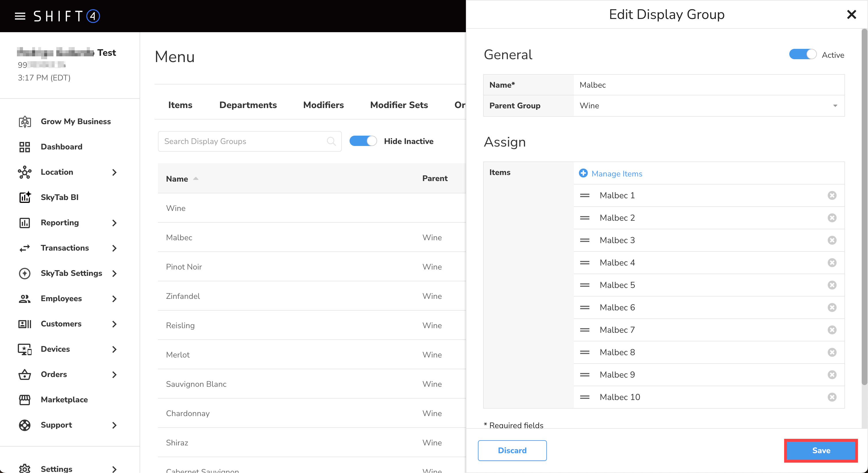Toggle the Active switch off
The width and height of the screenshot is (868, 473).
(803, 55)
